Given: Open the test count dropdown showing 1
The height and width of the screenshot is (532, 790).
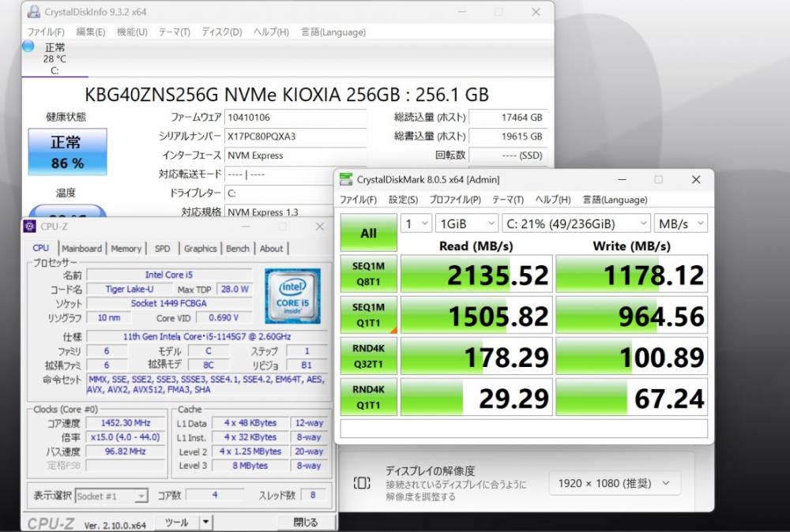Looking at the screenshot, I should [x=416, y=223].
